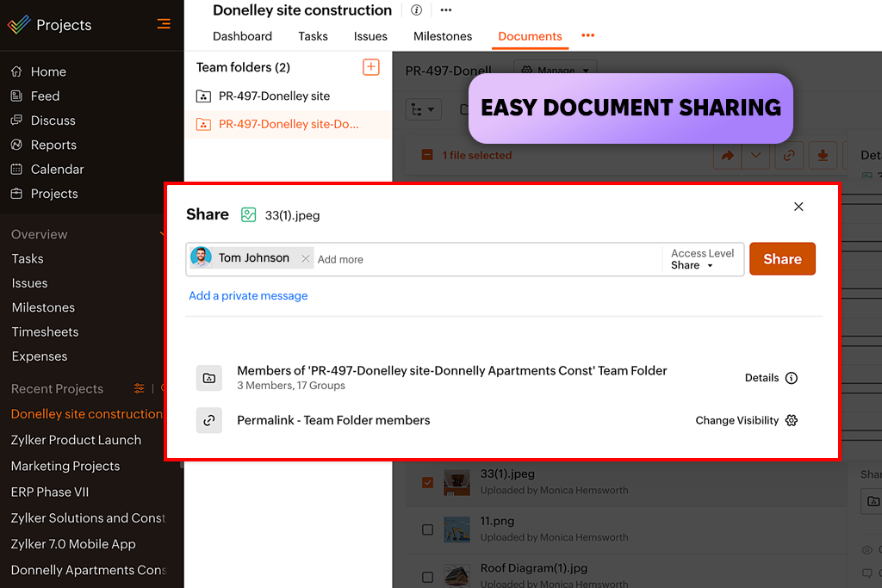This screenshot has height=588, width=882.
Task: Click the Reports chart icon
Action: coord(17,145)
